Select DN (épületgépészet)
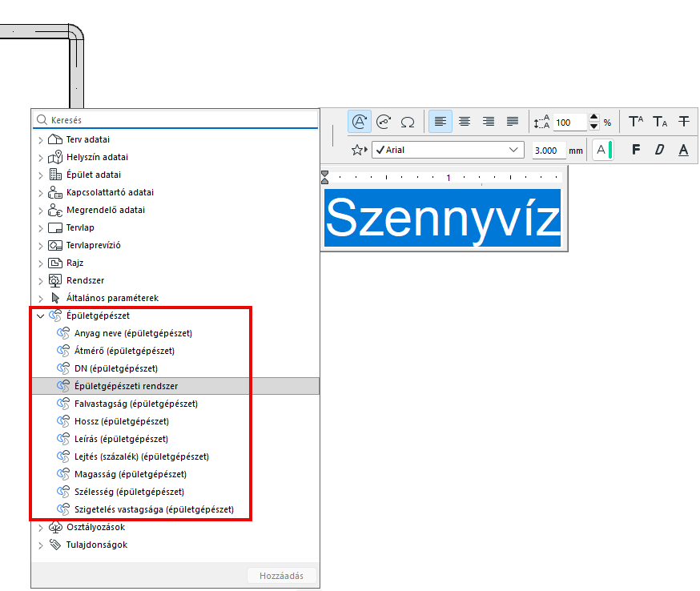The height and width of the screenshot is (591, 700). 116,368
